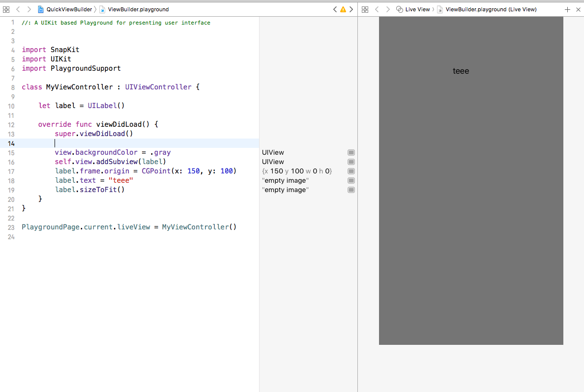The width and height of the screenshot is (584, 392).
Task: Click viewDidLoad function name on line 12
Action: point(123,124)
